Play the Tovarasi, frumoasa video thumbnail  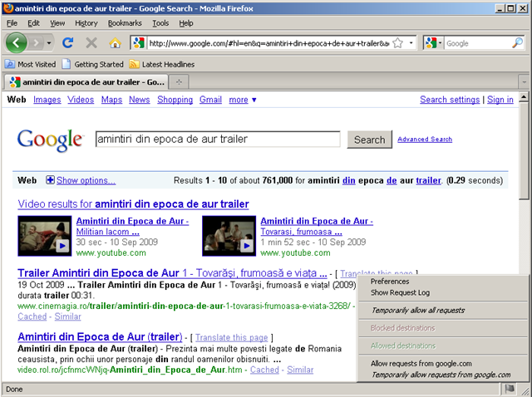click(x=229, y=236)
